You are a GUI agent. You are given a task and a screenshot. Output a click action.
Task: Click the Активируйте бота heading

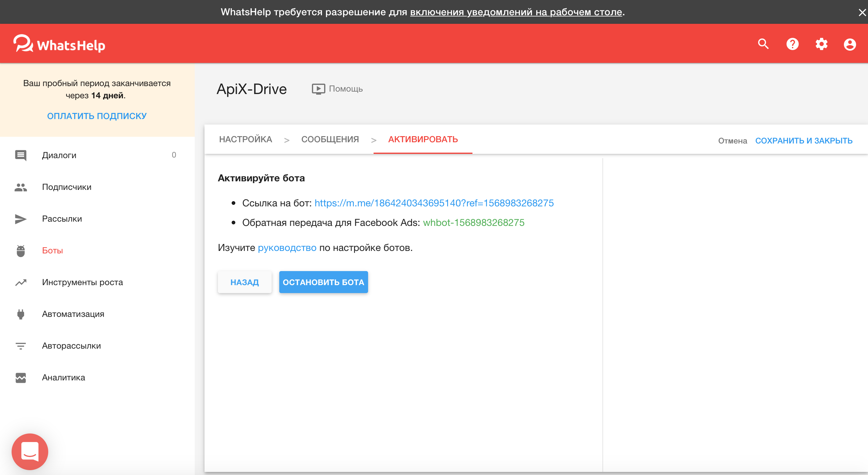click(x=261, y=178)
